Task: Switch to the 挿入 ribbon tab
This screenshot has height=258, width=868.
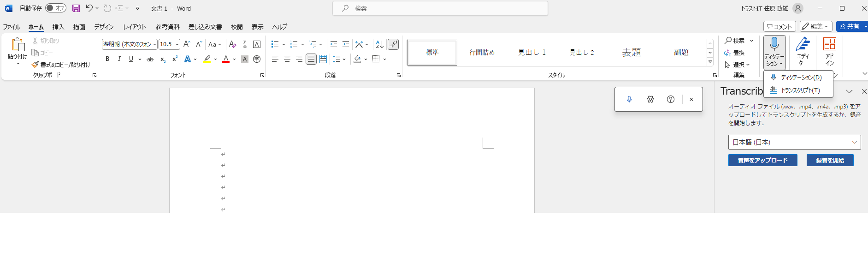Action: coord(58,27)
